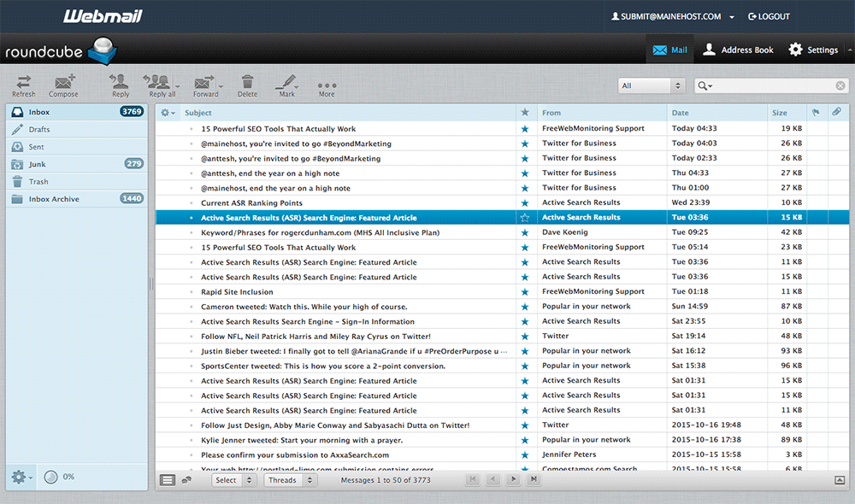Delete the selected message
The height and width of the screenshot is (504, 855).
tap(247, 85)
